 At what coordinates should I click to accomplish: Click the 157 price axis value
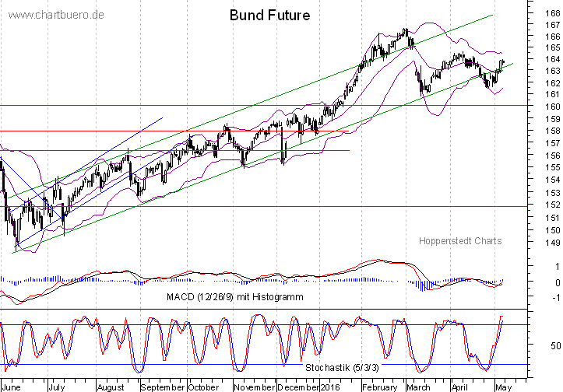pos(552,143)
